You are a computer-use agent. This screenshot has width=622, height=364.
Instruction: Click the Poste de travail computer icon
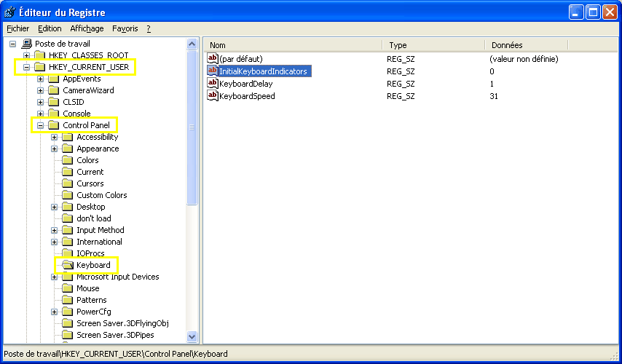tap(26, 44)
